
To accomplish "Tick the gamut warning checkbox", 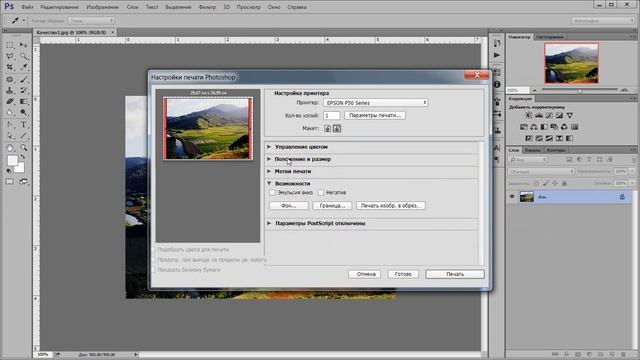I will coord(154,260).
